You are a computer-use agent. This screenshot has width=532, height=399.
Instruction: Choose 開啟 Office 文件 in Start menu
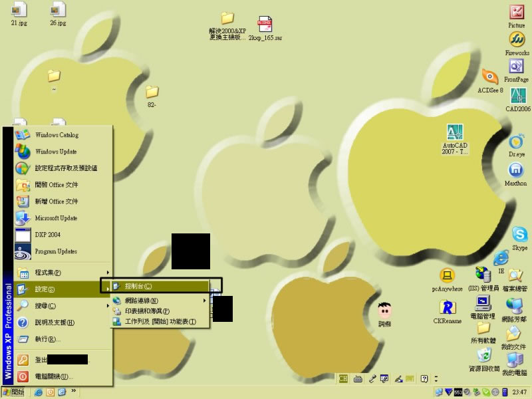coord(63,185)
